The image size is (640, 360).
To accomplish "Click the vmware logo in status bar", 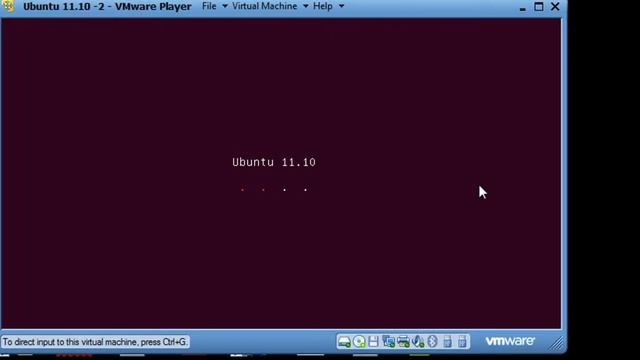I will point(510,341).
